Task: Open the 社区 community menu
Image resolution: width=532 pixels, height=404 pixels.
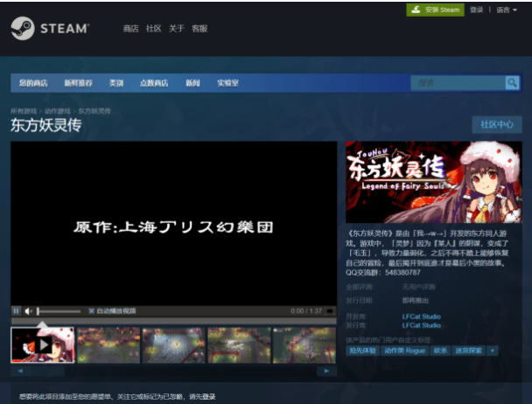Action: click(x=153, y=29)
